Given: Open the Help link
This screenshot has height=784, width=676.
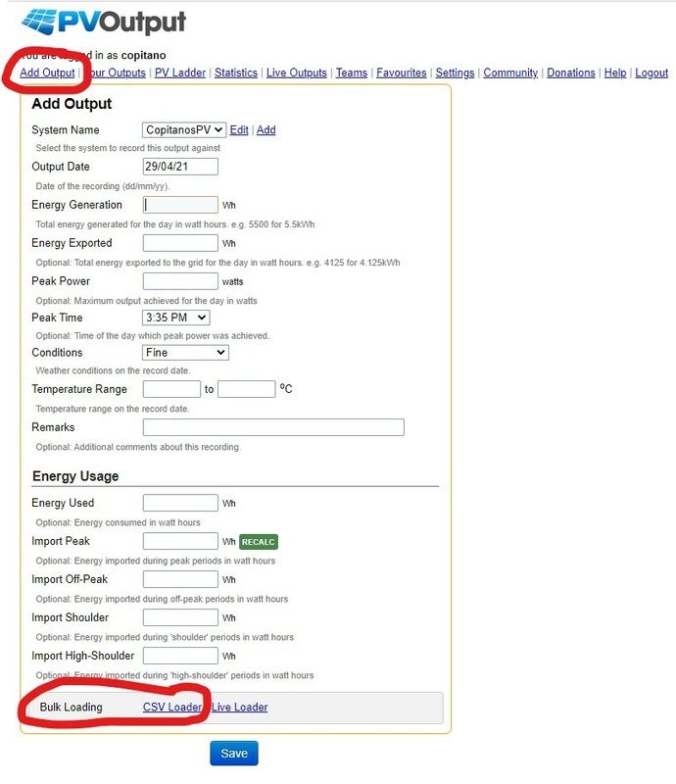Looking at the screenshot, I should pyautogui.click(x=615, y=73).
